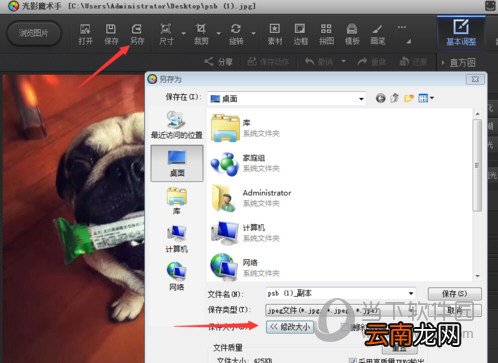Click 保存动作 in the toolbar

[x=268, y=62]
